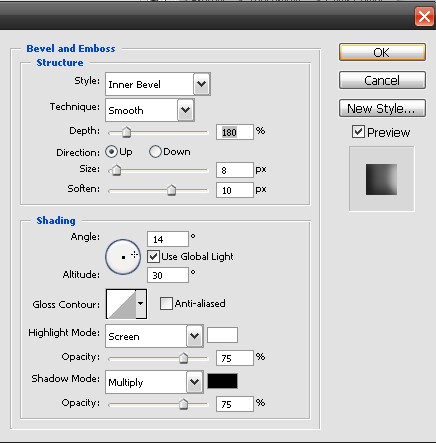Click the Size slider handle
The image size is (436, 443).
116,170
